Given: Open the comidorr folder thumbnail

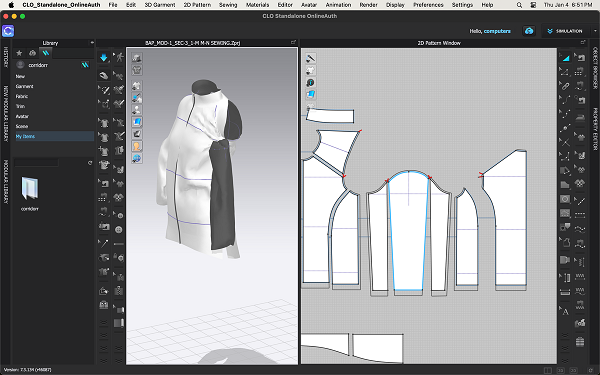Looking at the screenshot, I should coord(29,189).
